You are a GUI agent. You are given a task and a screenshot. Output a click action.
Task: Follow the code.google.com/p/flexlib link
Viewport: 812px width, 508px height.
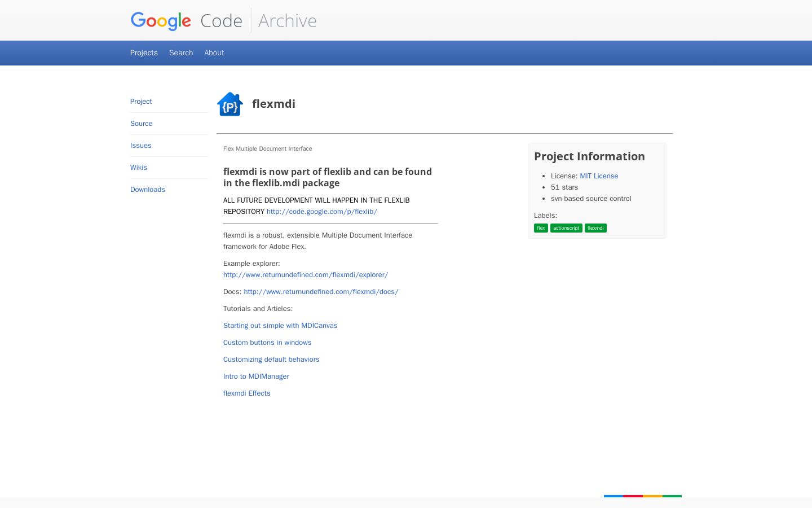(x=322, y=212)
